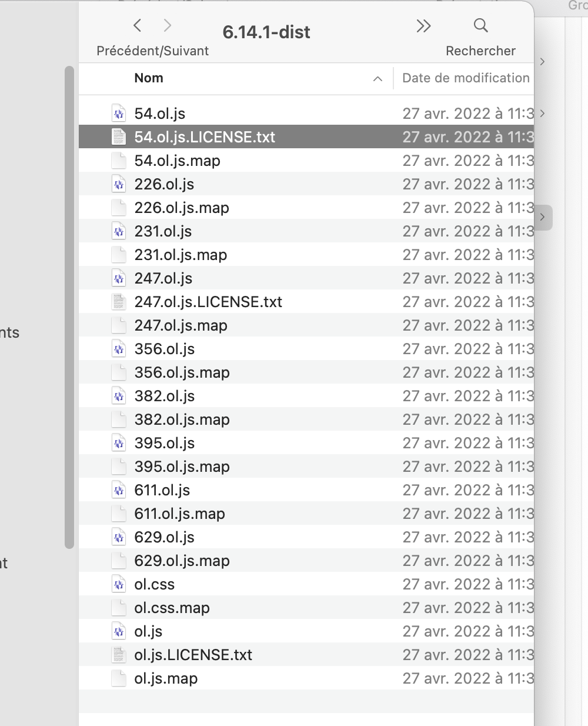Click the 629.ol.js JavaScript icon
588x726 pixels.
pyautogui.click(x=119, y=537)
